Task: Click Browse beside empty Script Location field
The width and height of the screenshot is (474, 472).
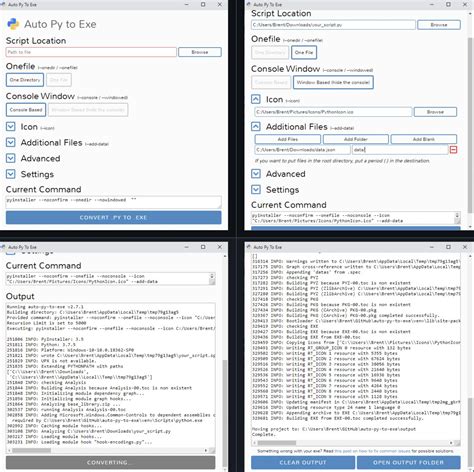Action: 200,52
